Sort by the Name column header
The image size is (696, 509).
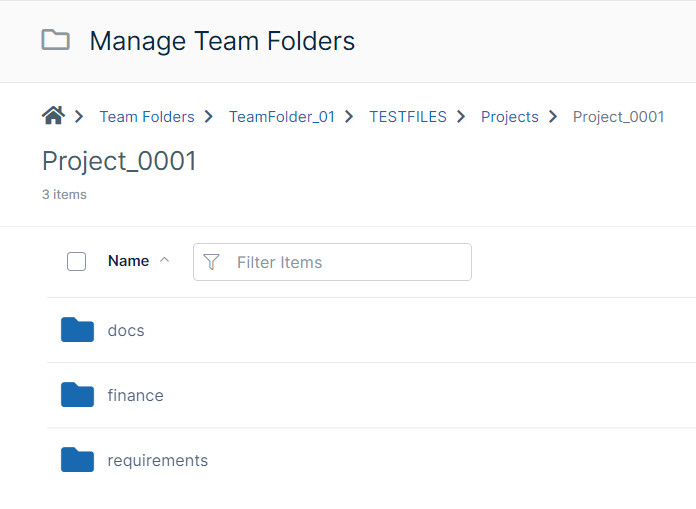click(x=128, y=260)
